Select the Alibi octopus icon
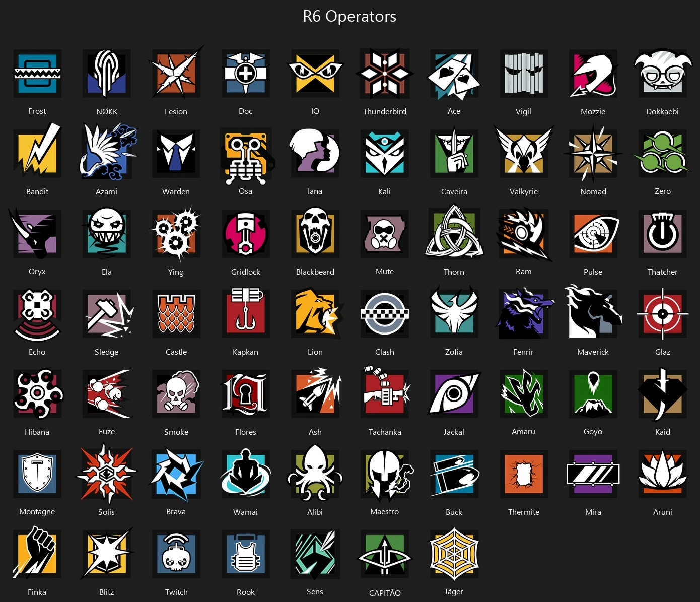700x602 pixels. click(x=315, y=474)
